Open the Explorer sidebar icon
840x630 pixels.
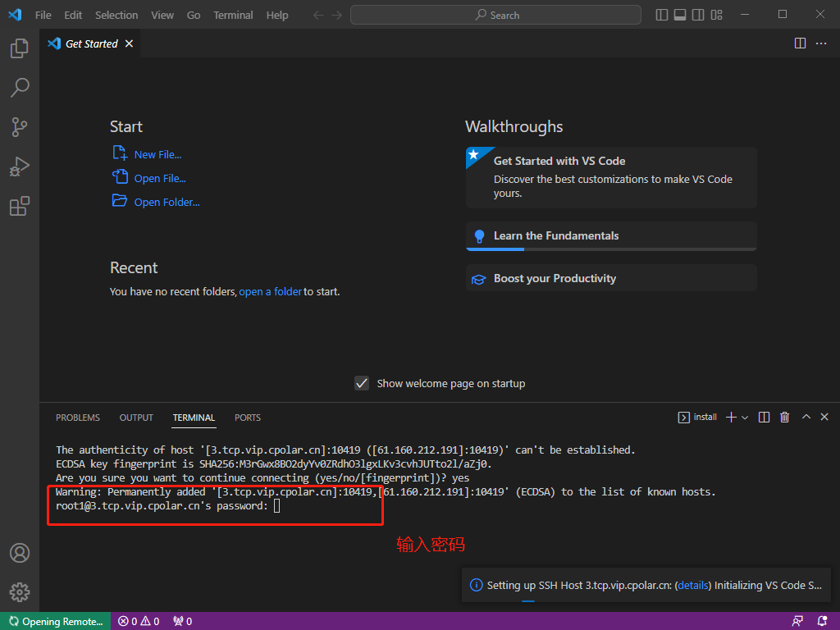coord(20,48)
